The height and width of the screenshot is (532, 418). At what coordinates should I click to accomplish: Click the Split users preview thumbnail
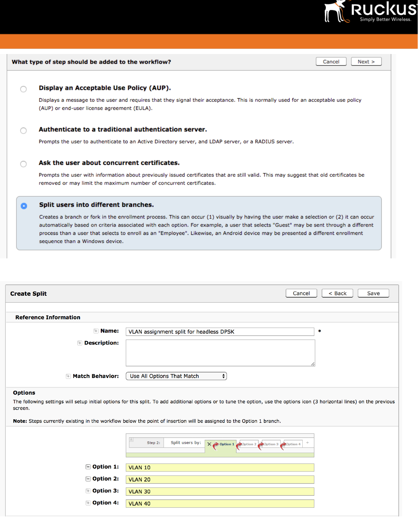[x=220, y=445]
